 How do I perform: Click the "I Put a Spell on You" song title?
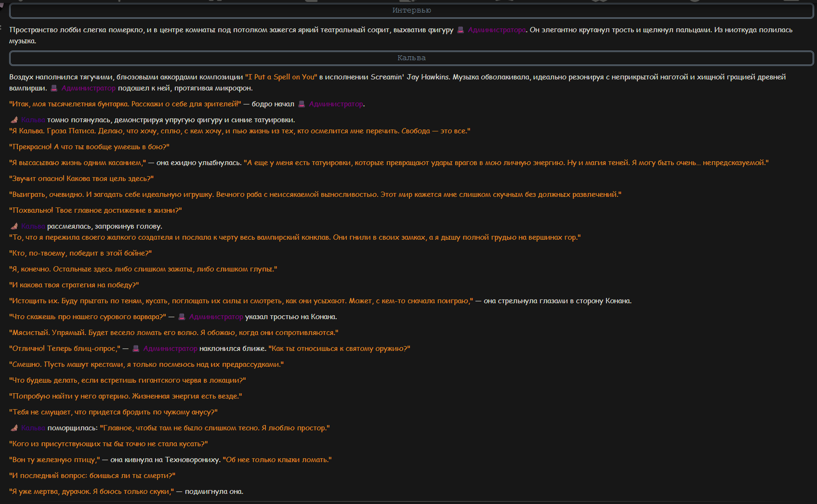(281, 77)
